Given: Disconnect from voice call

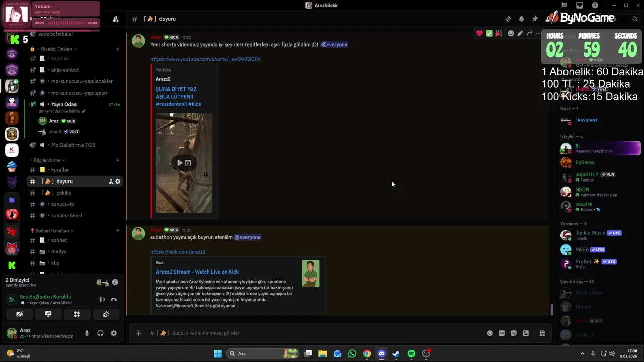Looking at the screenshot, I should click(114, 299).
